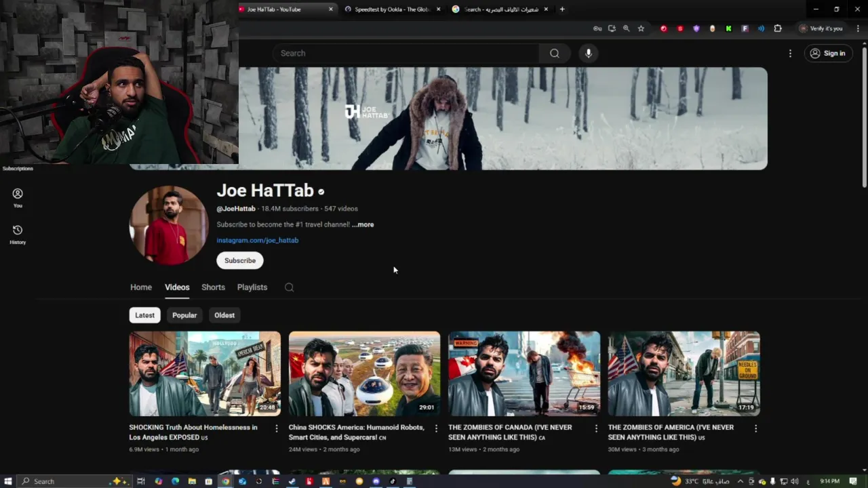Switch to the channel Home tab

click(x=141, y=287)
